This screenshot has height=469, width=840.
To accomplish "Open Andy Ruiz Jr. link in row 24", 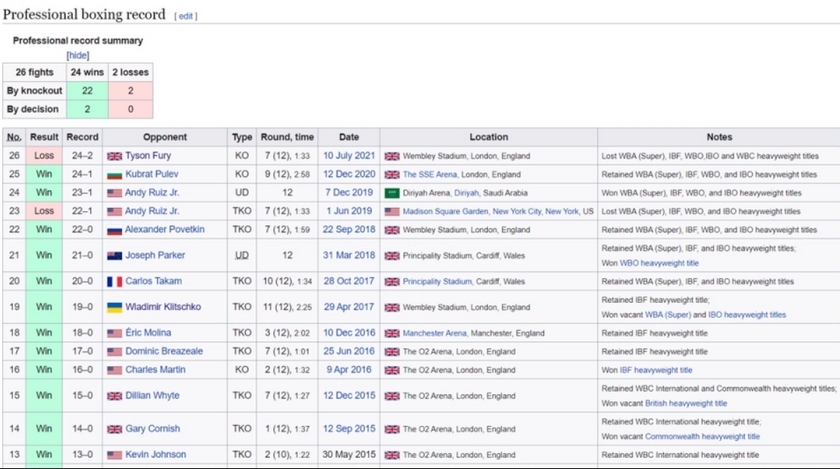I will coord(152,192).
